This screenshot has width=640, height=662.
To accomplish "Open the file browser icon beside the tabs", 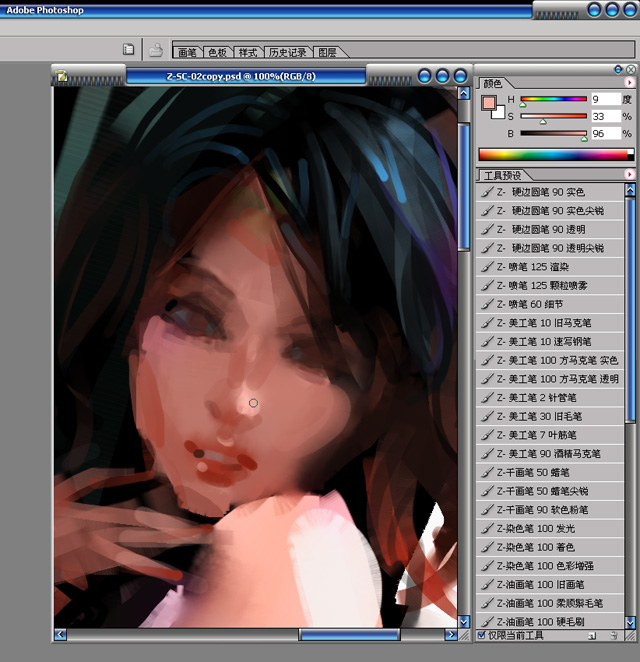I will coord(156,50).
